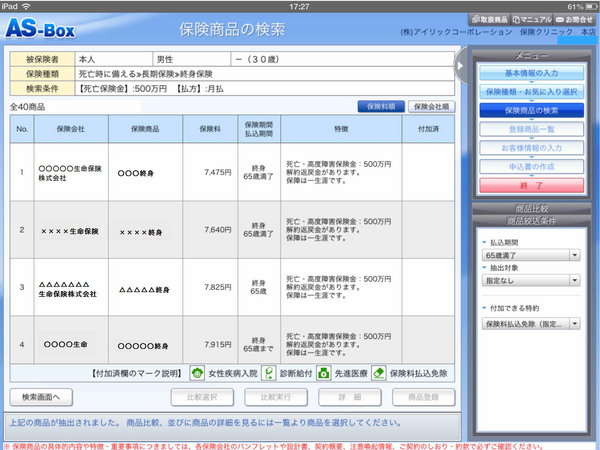Sort results by 保険会社順
Viewport: 600px width, 450px height.
[x=430, y=105]
